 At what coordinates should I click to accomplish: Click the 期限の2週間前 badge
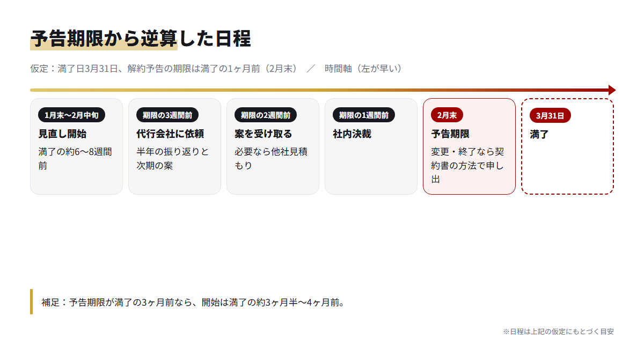[266, 115]
